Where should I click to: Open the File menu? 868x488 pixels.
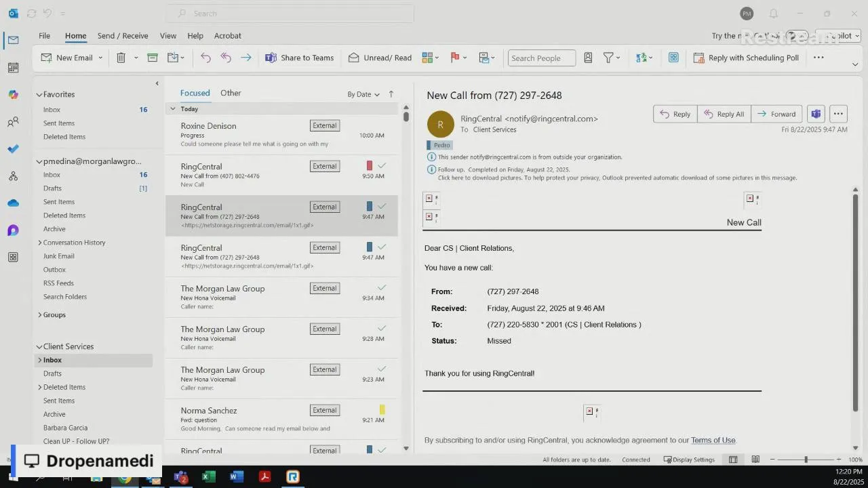[x=44, y=36]
